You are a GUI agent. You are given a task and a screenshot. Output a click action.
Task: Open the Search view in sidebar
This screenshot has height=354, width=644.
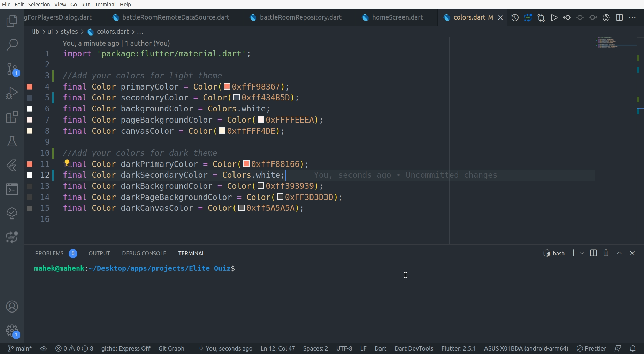(x=12, y=45)
